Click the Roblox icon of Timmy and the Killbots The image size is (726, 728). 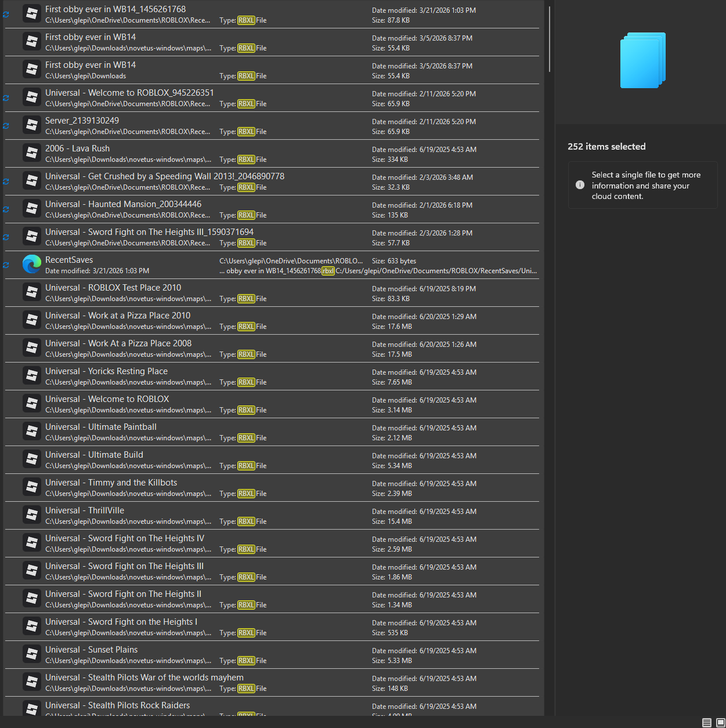click(32, 487)
